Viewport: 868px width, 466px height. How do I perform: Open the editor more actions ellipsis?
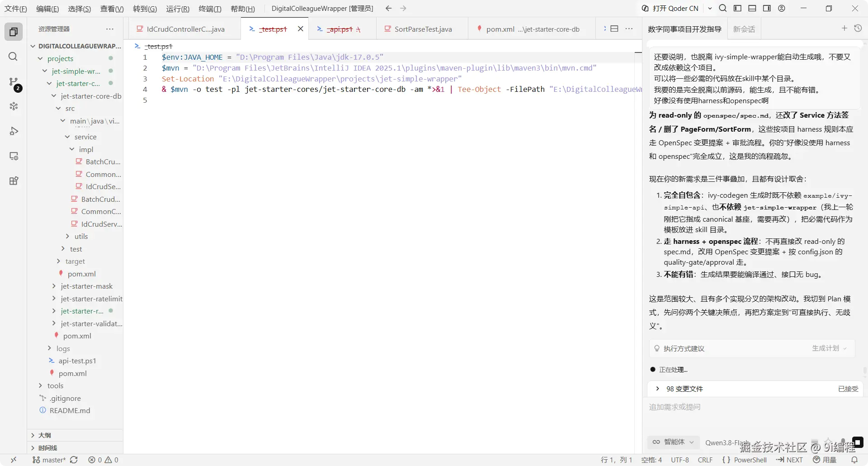[x=629, y=29]
